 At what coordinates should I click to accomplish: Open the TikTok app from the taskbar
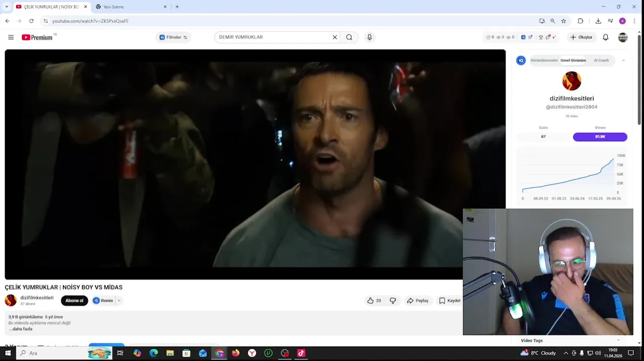click(301, 353)
